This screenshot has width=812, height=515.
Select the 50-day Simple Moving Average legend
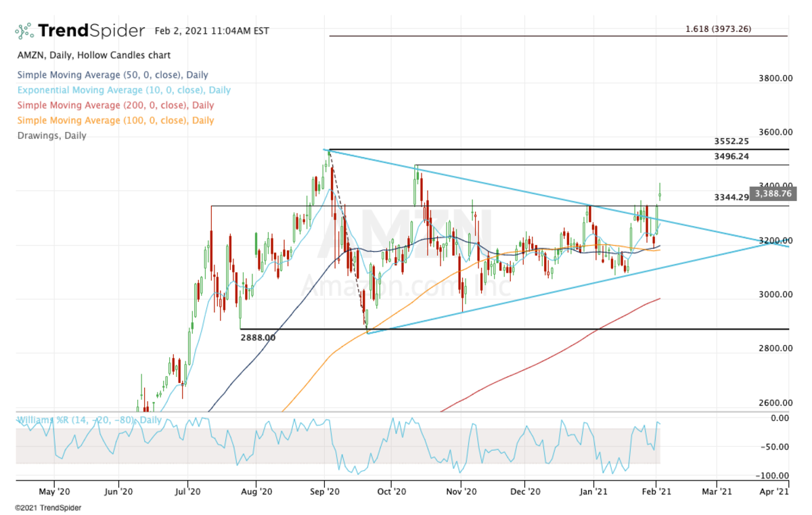(112, 75)
